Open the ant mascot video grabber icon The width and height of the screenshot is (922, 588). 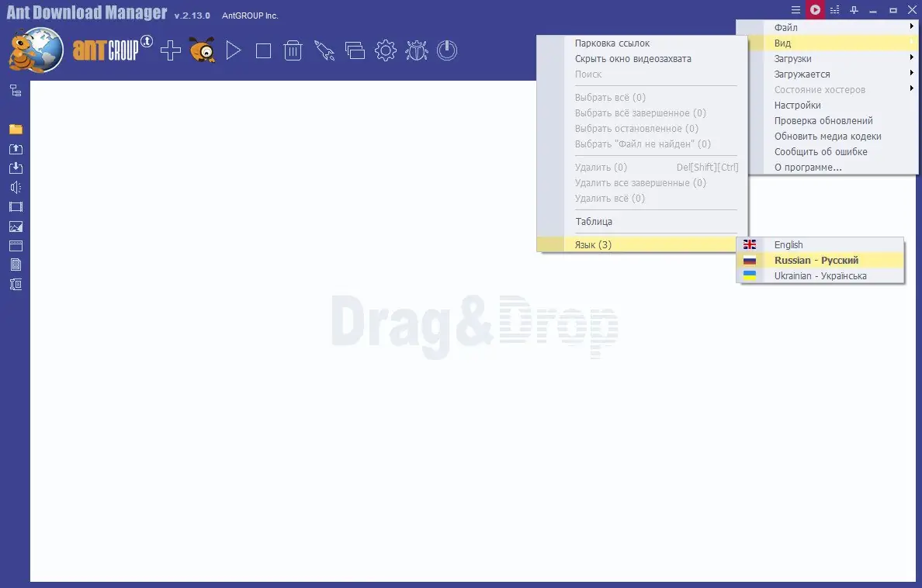point(203,50)
